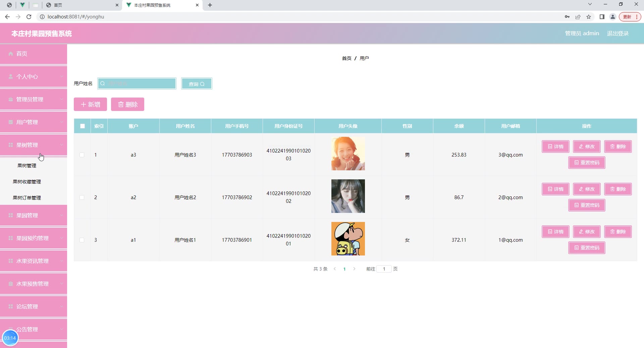Expand 个人中心 menu chevron

pos(62,76)
